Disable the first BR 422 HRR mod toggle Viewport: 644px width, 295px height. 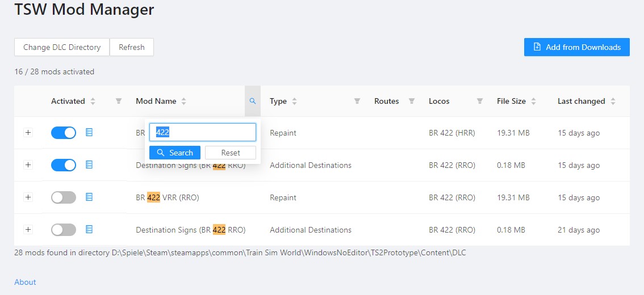click(64, 133)
